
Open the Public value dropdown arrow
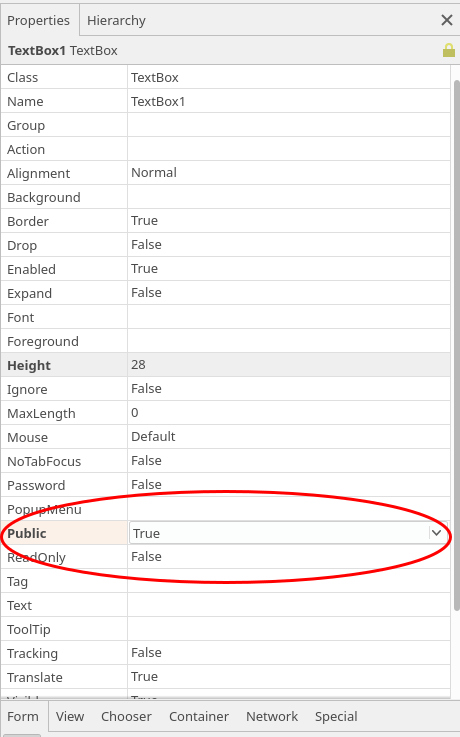click(437, 533)
